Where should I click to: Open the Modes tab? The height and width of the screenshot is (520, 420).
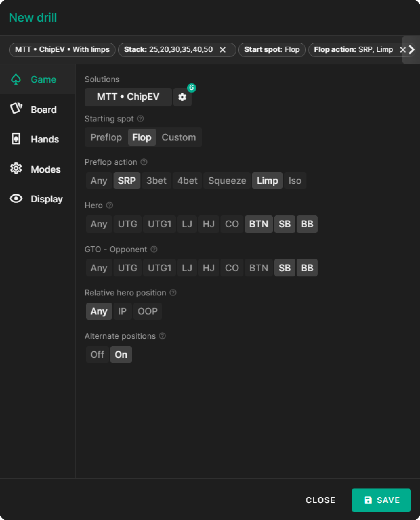pos(37,169)
